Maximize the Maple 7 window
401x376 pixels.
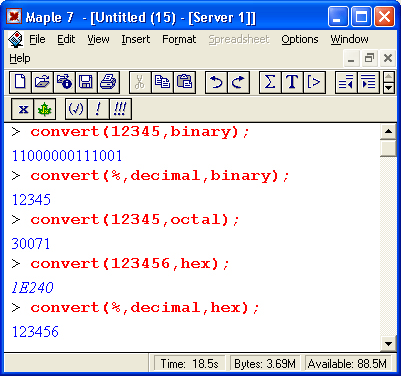361,17
